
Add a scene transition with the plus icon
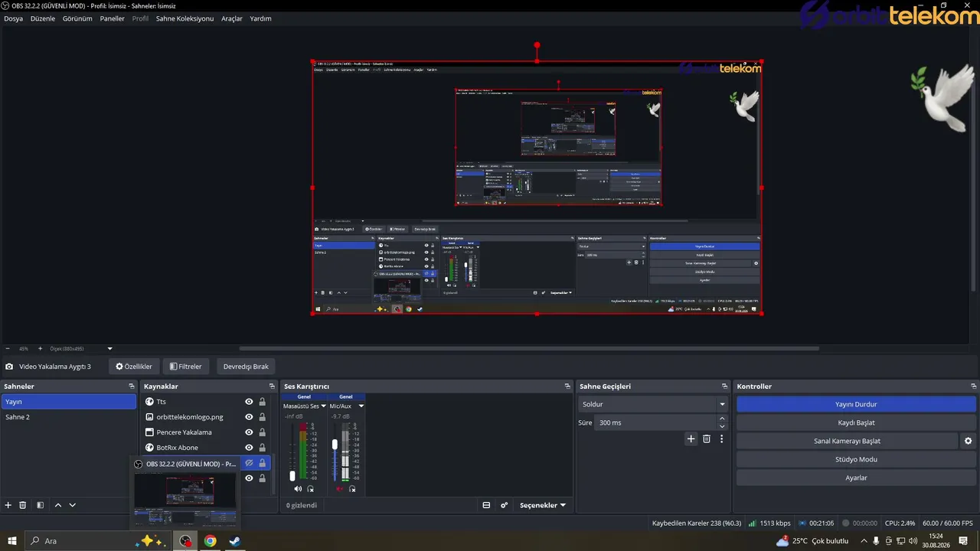[691, 439]
